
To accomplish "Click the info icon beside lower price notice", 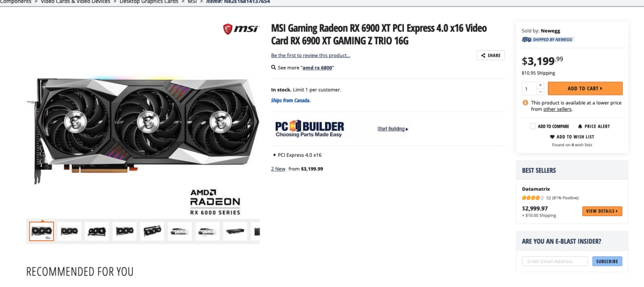I will (526, 103).
